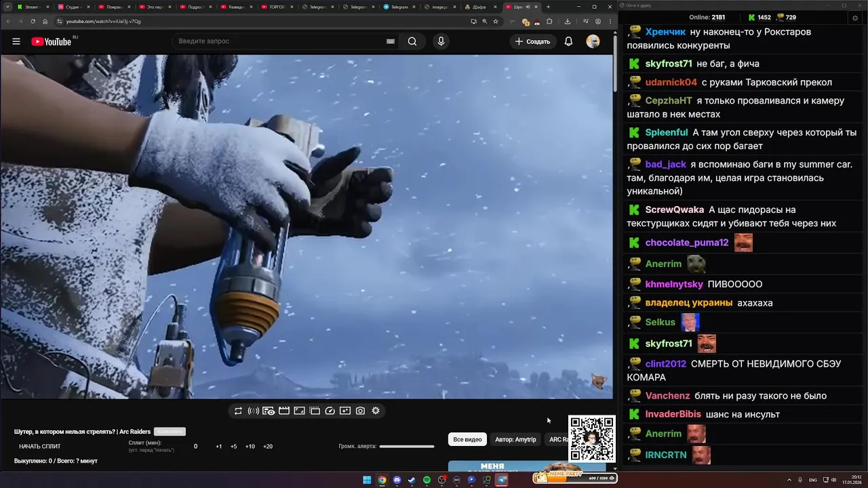Click username chocolate_puma12 in chat
Screen dimensions: 868x488
click(687, 243)
